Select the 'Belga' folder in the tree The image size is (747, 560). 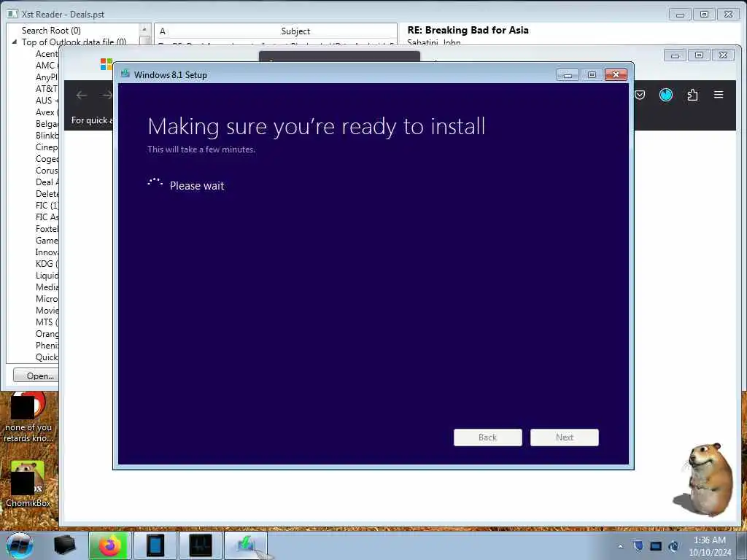(47, 124)
